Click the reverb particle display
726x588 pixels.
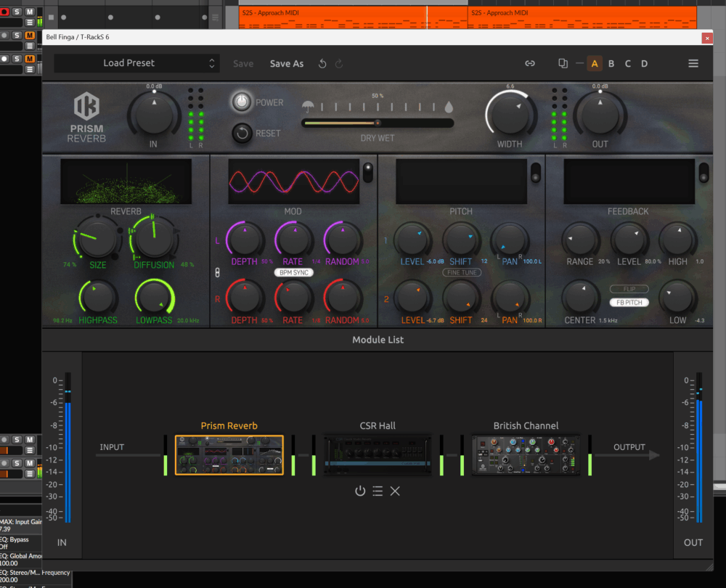point(126,181)
